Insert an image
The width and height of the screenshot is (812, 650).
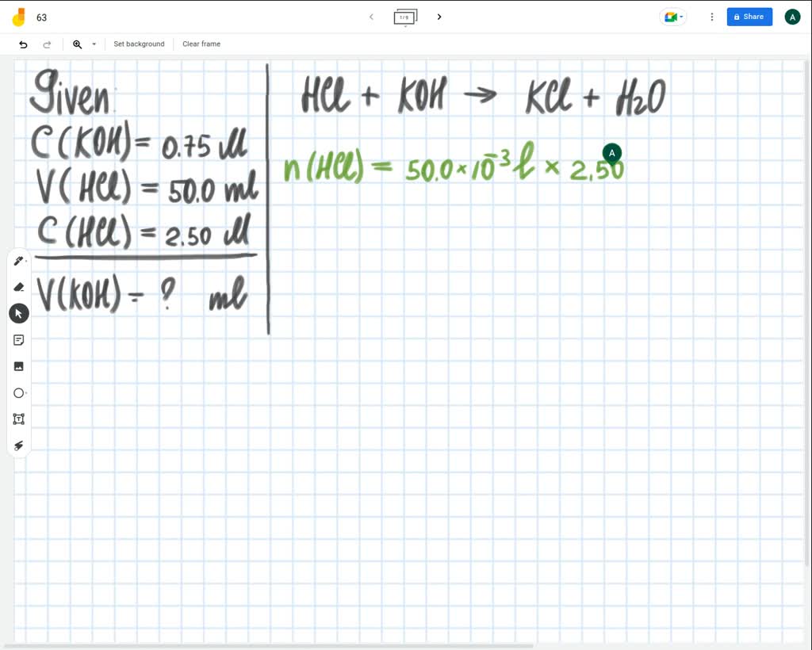tap(18, 365)
